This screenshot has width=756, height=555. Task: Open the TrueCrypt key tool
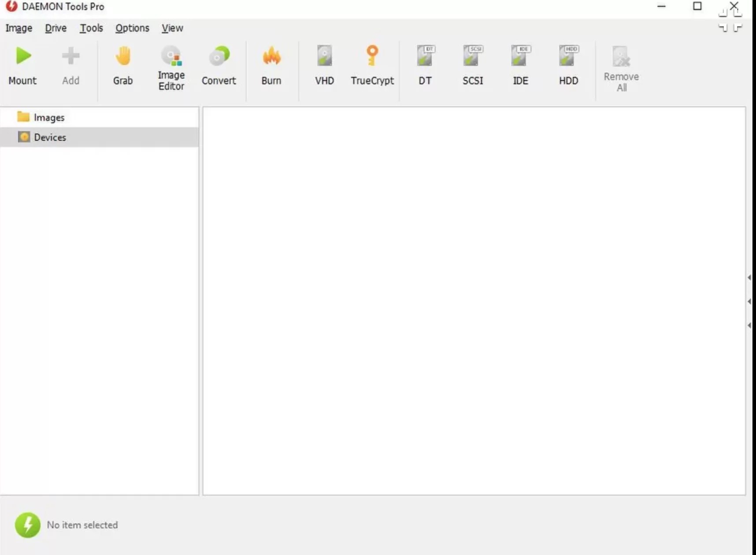pyautogui.click(x=372, y=66)
